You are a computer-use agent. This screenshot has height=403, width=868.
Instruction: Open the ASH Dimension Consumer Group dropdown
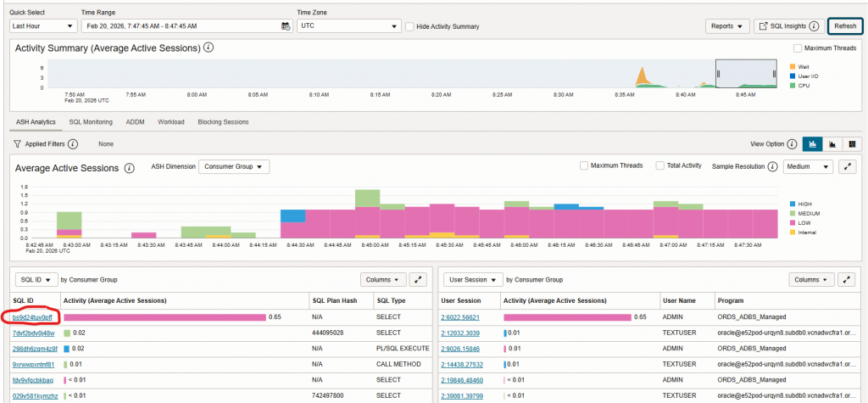coord(233,167)
